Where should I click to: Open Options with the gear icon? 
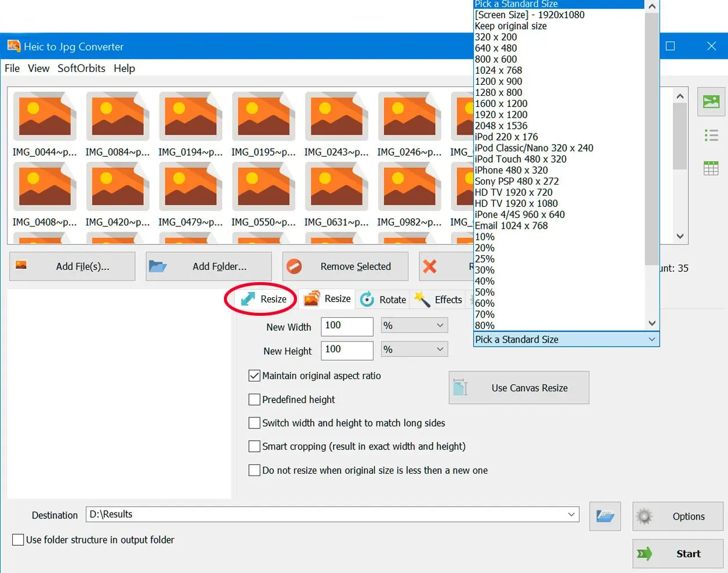[678, 516]
